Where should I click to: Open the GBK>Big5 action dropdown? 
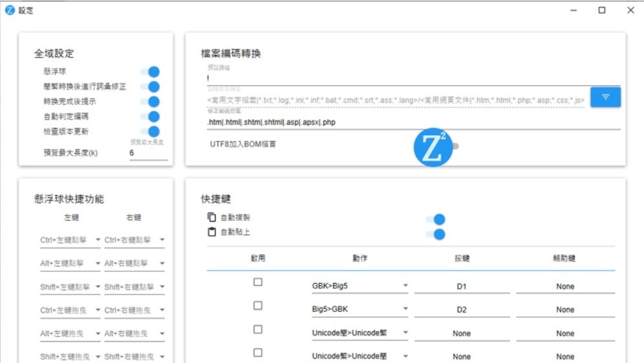[360, 286]
